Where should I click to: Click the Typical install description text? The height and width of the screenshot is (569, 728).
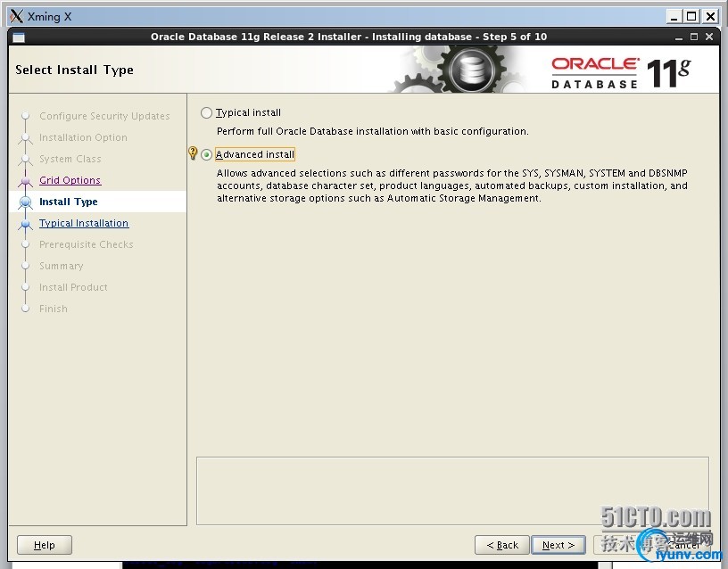(373, 131)
